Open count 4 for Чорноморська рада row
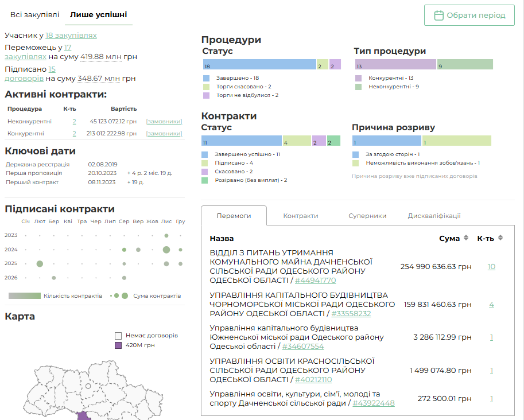524x420 pixels. tap(492, 305)
